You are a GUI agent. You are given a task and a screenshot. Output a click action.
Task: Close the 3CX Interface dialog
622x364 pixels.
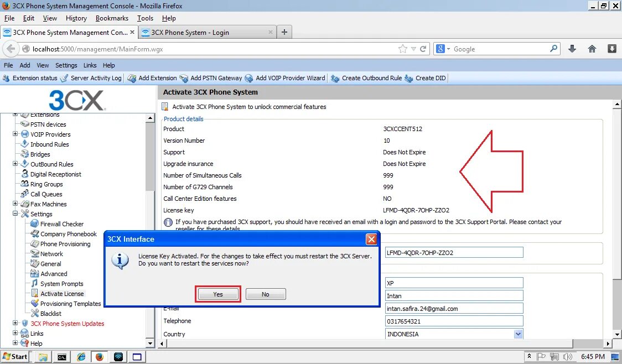tap(371, 239)
